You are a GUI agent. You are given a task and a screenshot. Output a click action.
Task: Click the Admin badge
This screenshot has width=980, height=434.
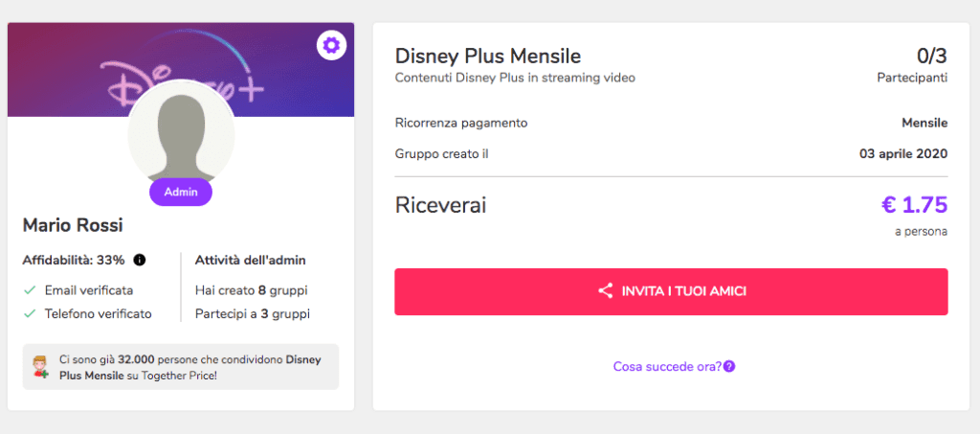(181, 192)
